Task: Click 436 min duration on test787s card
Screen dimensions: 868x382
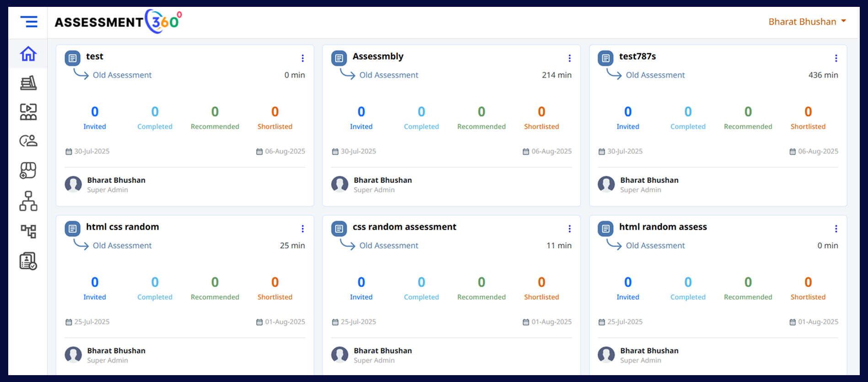Action: (x=823, y=75)
